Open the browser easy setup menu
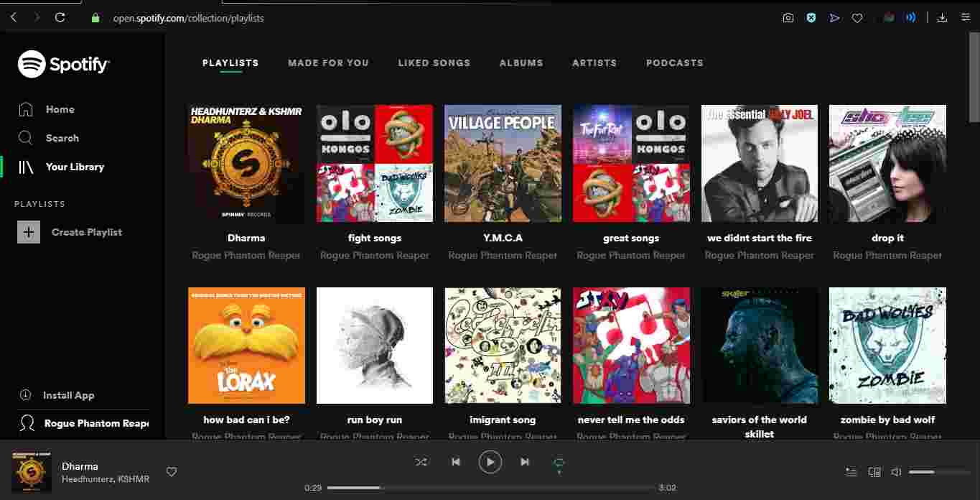Screen dimensions: 980x500 pyautogui.click(x=966, y=17)
